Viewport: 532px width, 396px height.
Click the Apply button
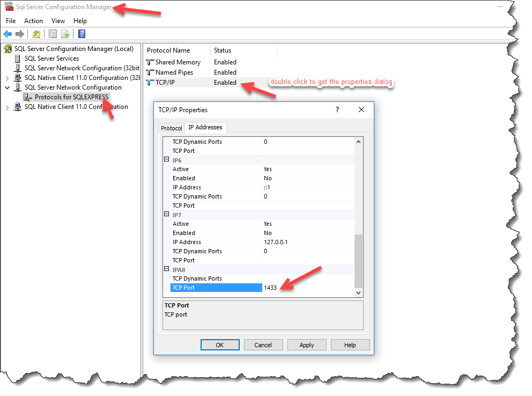point(307,345)
